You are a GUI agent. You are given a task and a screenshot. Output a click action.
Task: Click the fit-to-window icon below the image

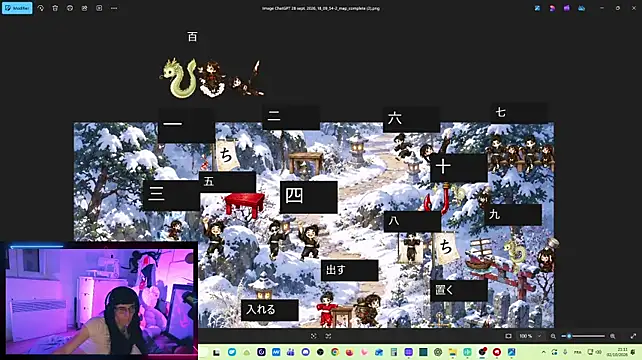313,336
